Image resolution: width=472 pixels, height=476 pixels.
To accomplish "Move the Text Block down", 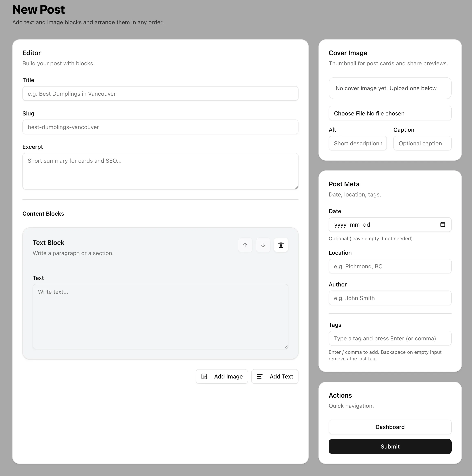I will 263,245.
